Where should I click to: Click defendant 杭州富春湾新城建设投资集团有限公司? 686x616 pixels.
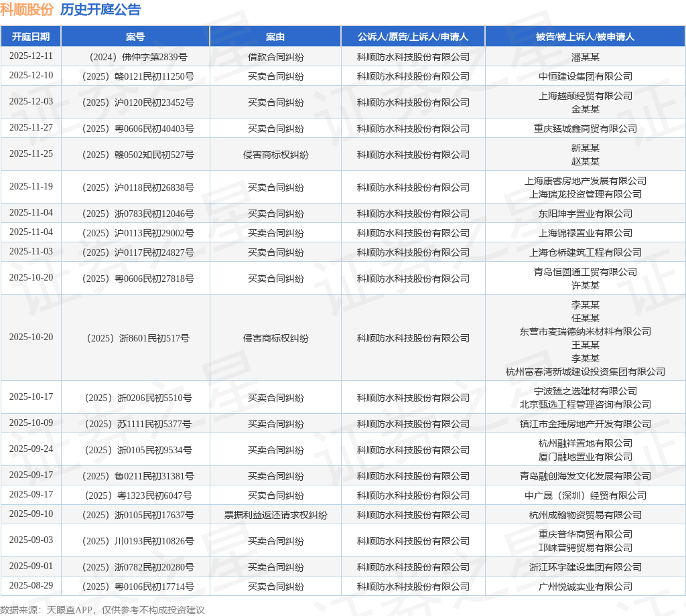coord(586,372)
